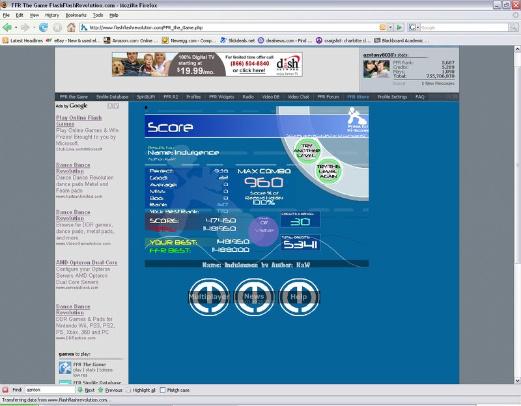521x406 pixels.
Task: Click the Find text input field
Action: pyautogui.click(x=49, y=390)
